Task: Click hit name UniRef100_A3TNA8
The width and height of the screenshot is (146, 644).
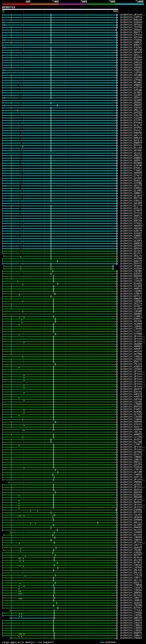Action: click(131, 334)
